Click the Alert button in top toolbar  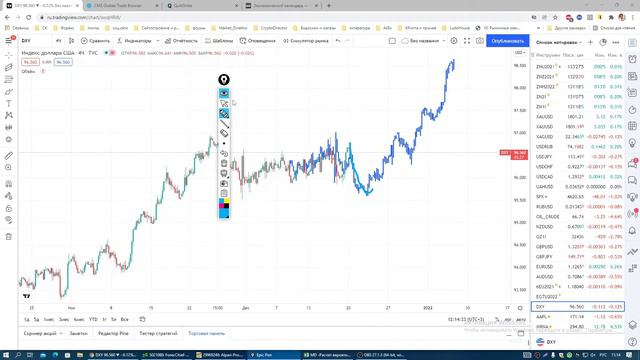tap(258, 41)
